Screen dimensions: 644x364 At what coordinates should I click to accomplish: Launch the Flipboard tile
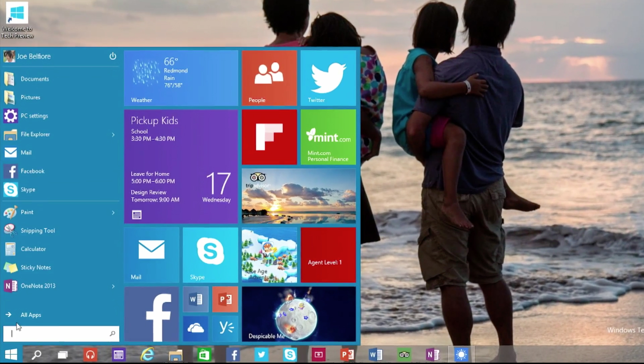coord(269,137)
